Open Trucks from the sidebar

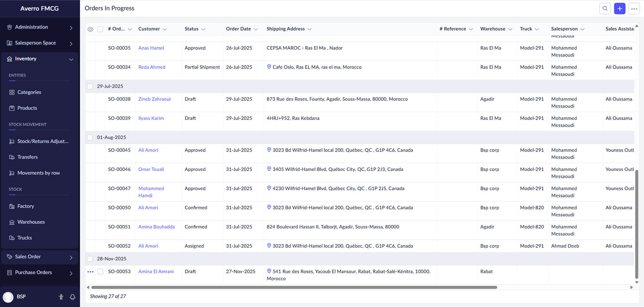(x=24, y=237)
